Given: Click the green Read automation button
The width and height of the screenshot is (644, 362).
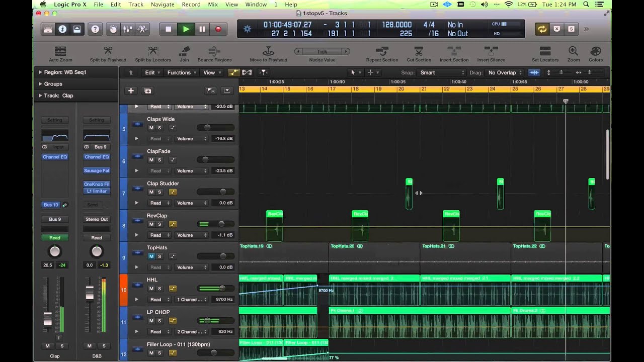Looking at the screenshot, I should pyautogui.click(x=55, y=238).
